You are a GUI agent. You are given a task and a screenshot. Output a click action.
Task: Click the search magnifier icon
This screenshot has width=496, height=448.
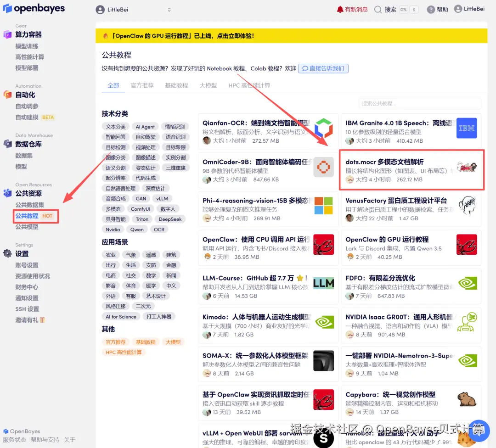click(x=378, y=10)
